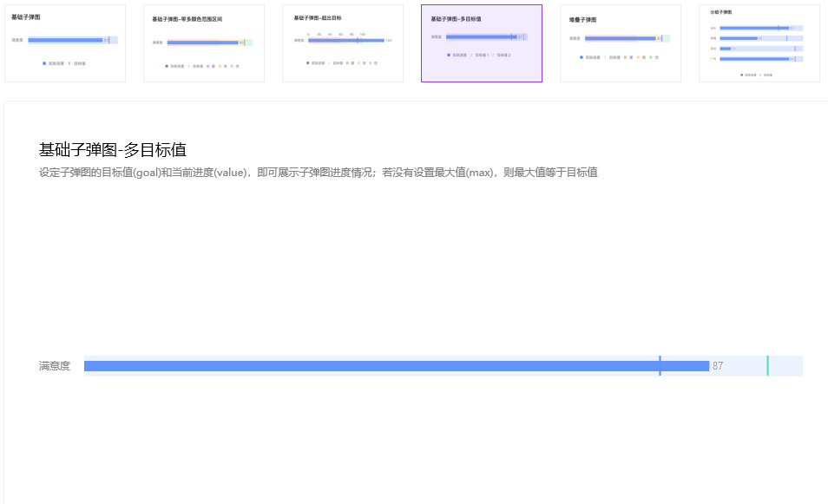Click the 满意度 progress bar in the main chart
The image size is (828, 504).
pos(391,365)
